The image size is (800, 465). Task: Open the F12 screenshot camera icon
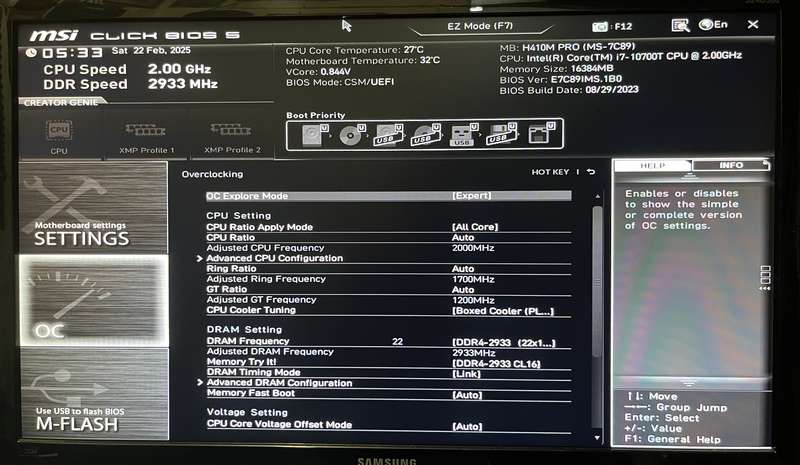coord(600,27)
